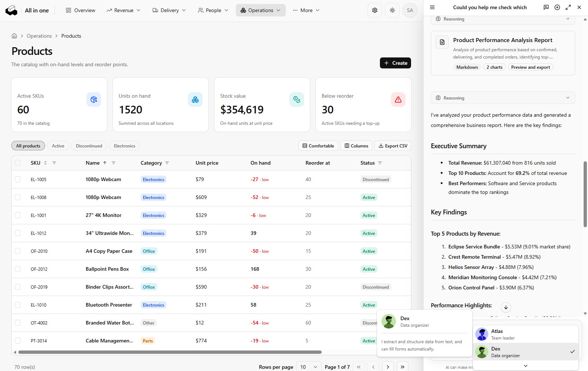Screen dimensions: 588x371
Task: Open the Name column filter
Action: tap(114, 163)
